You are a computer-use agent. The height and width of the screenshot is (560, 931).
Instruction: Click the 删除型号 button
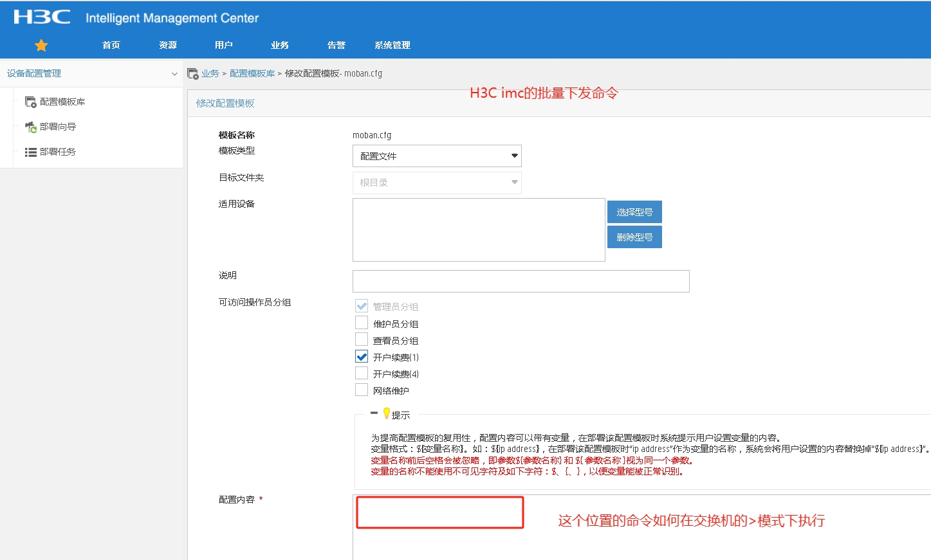click(634, 237)
